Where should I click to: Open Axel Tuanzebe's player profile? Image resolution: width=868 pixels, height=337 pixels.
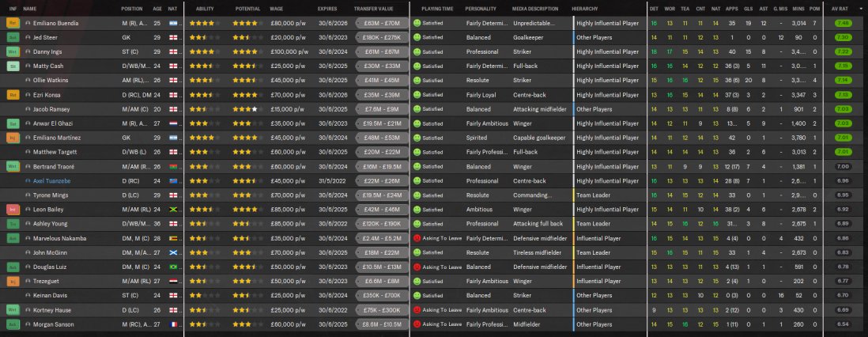click(x=51, y=180)
